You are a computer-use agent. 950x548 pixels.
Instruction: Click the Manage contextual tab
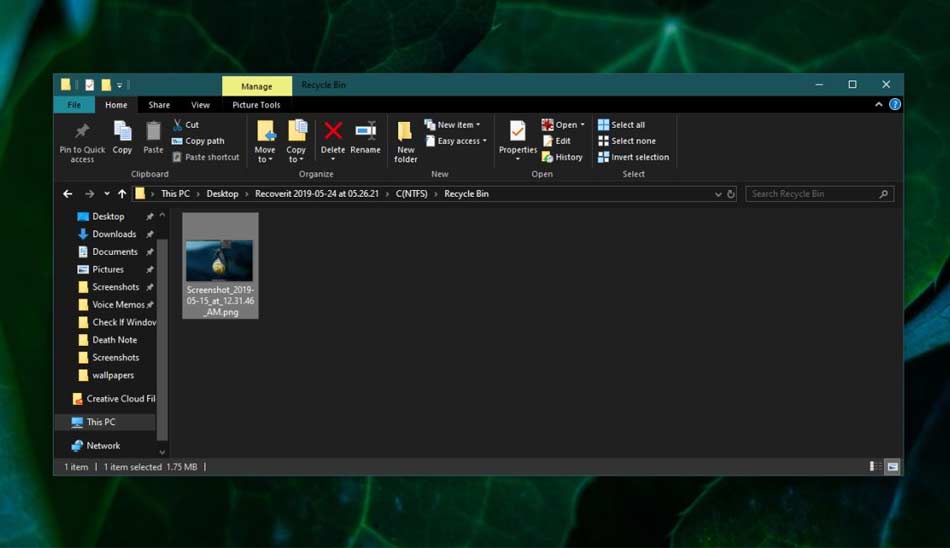coord(257,86)
